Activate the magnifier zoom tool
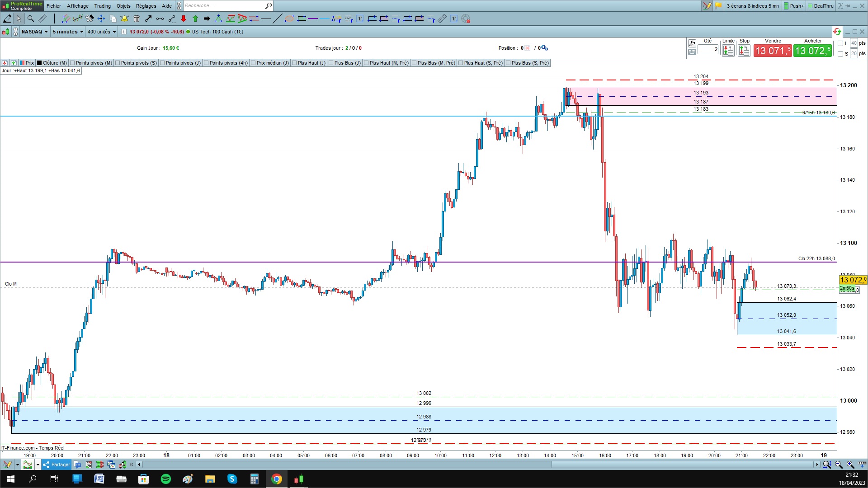 tap(31, 19)
